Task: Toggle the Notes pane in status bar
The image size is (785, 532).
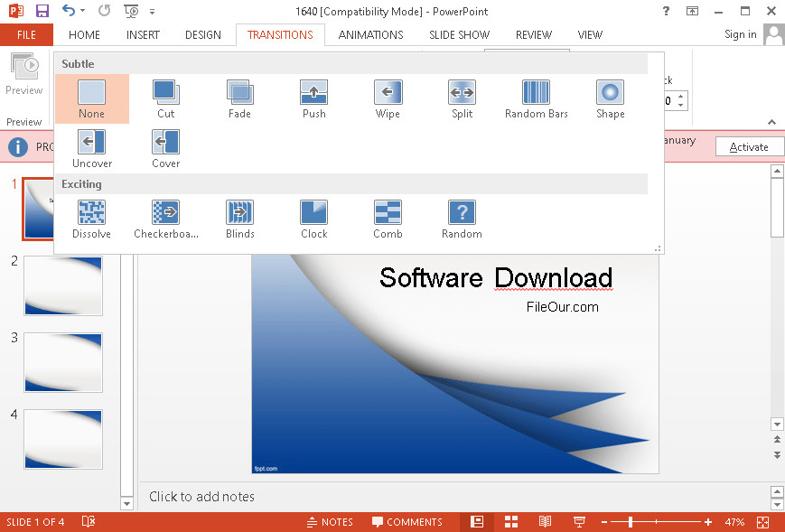Action: [330, 522]
